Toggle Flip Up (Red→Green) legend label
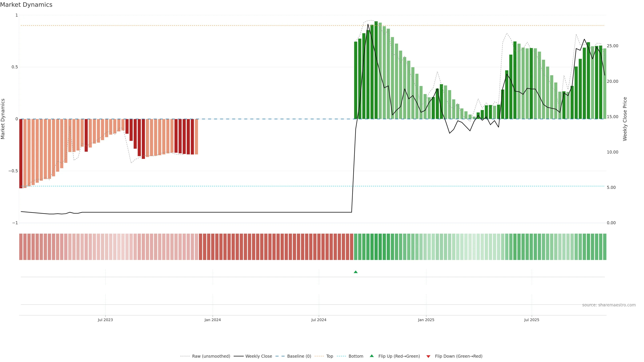 [399, 356]
